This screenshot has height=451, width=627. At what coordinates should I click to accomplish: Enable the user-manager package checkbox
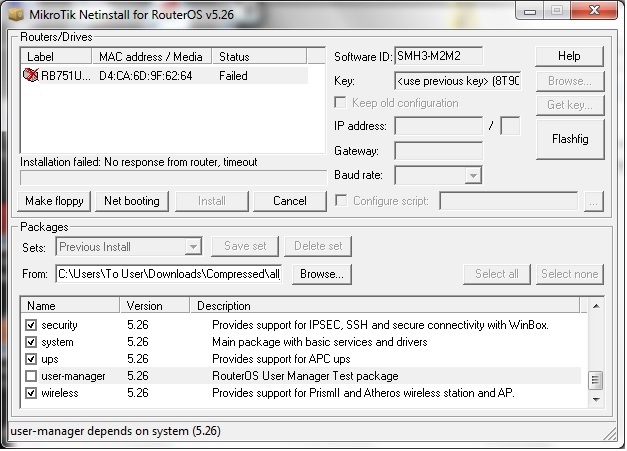coord(31,376)
